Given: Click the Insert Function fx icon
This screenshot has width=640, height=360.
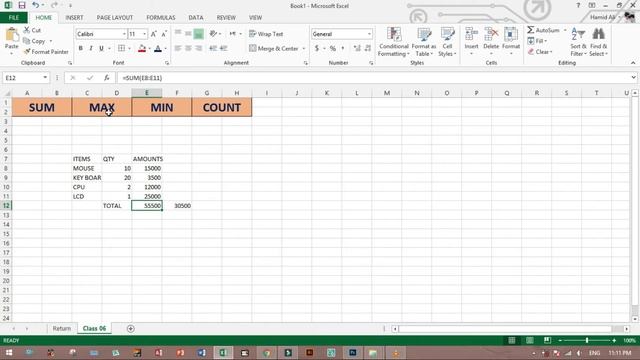Looking at the screenshot, I should tap(106, 78).
